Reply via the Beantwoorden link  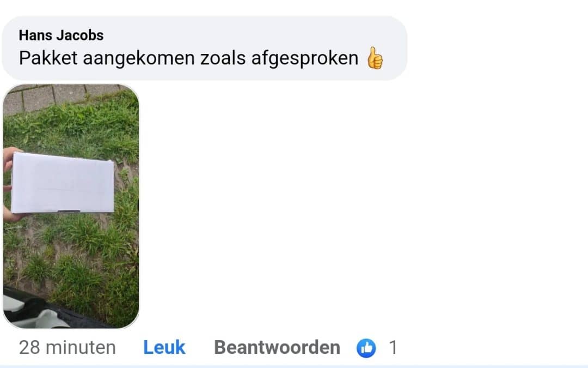277,347
